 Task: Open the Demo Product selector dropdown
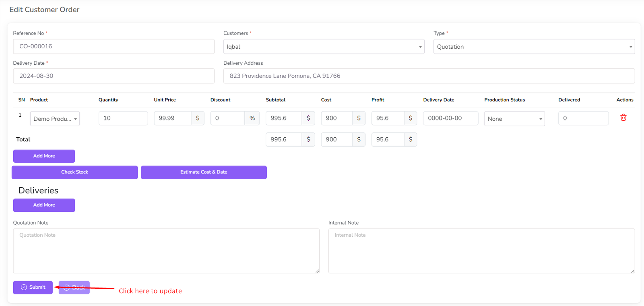coord(55,119)
